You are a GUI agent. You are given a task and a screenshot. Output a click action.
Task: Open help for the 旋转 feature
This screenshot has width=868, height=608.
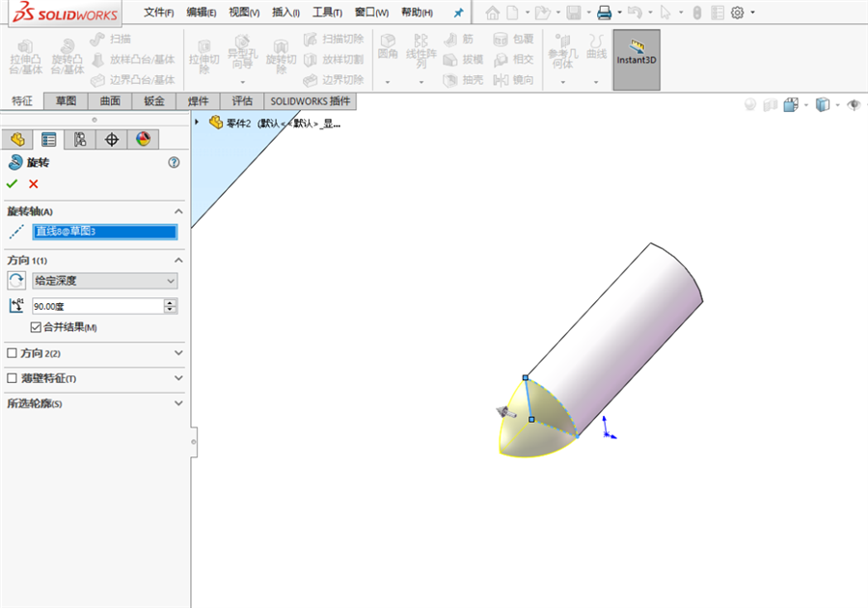click(x=174, y=162)
